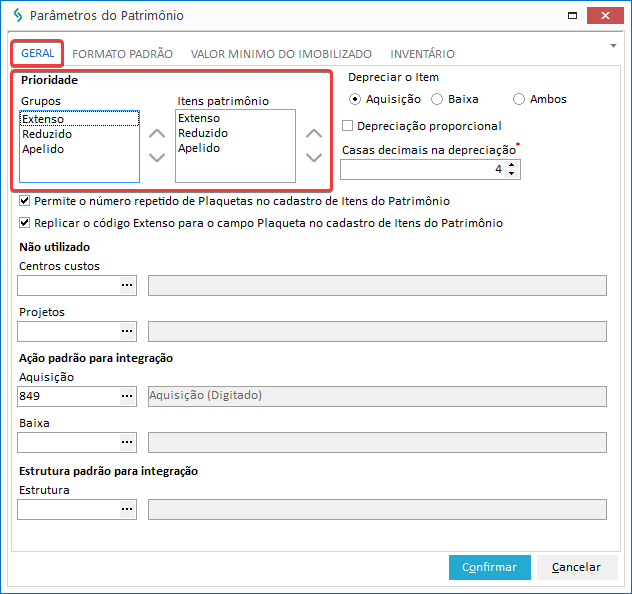
Task: Select the Ambos depreciation option
Action: tap(519, 99)
